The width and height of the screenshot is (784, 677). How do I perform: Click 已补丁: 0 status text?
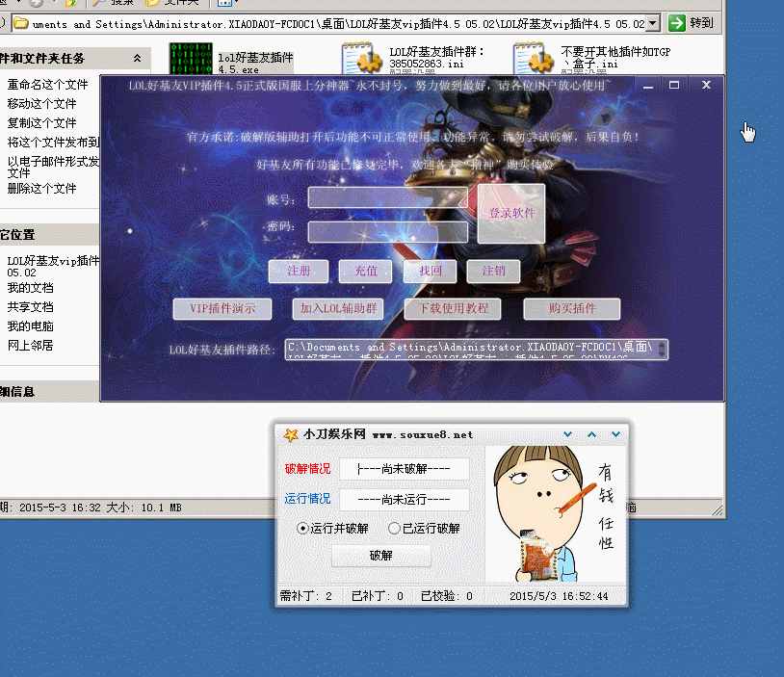coord(377,596)
